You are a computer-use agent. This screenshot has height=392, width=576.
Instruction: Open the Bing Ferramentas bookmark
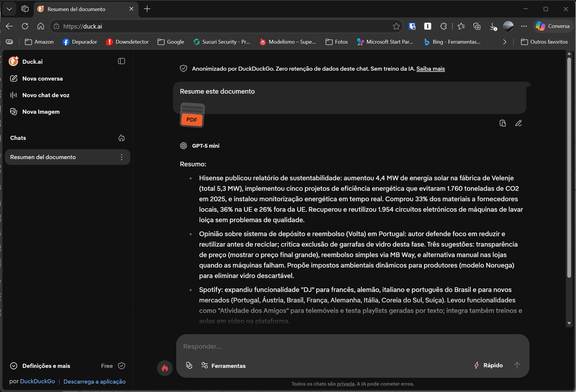pos(452,42)
